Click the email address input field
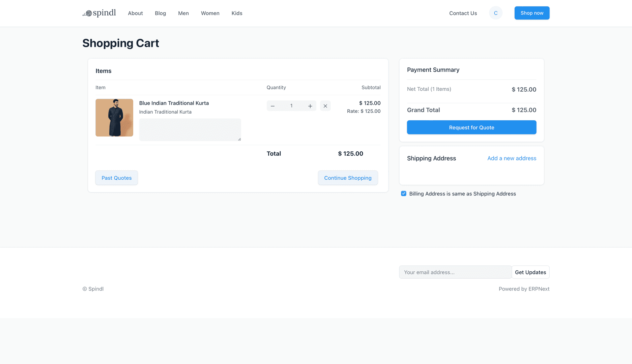The image size is (632, 364). coord(455,272)
